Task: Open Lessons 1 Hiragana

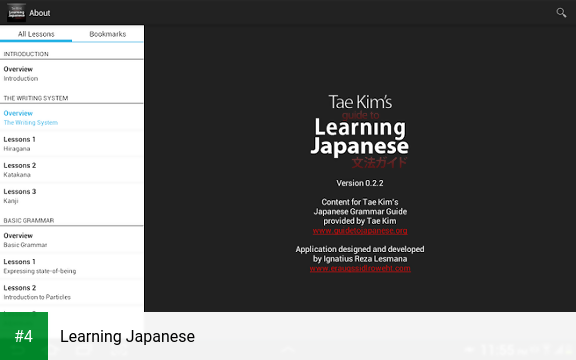Action: pyautogui.click(x=72, y=144)
